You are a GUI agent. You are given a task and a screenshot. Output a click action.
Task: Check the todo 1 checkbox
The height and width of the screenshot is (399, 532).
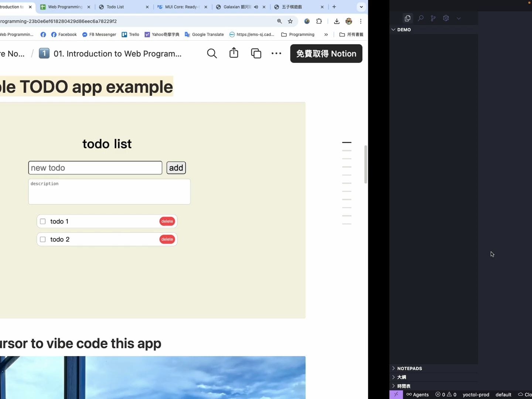pyautogui.click(x=43, y=221)
